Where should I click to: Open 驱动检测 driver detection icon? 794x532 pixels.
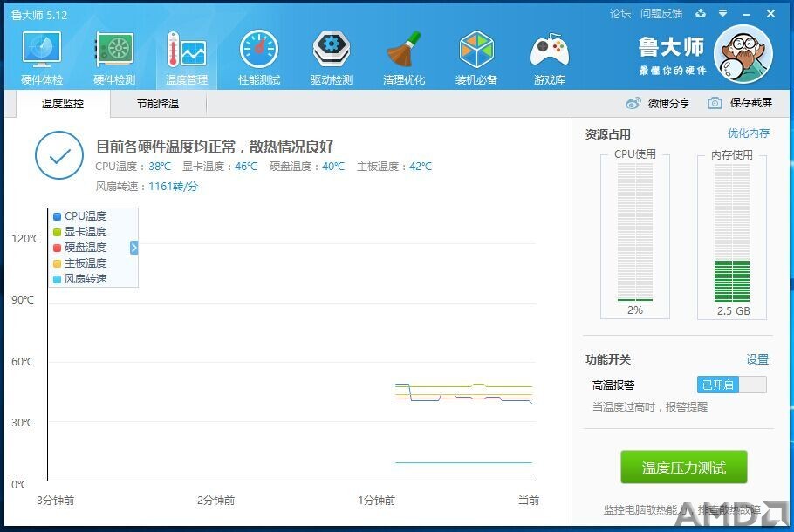pos(332,50)
